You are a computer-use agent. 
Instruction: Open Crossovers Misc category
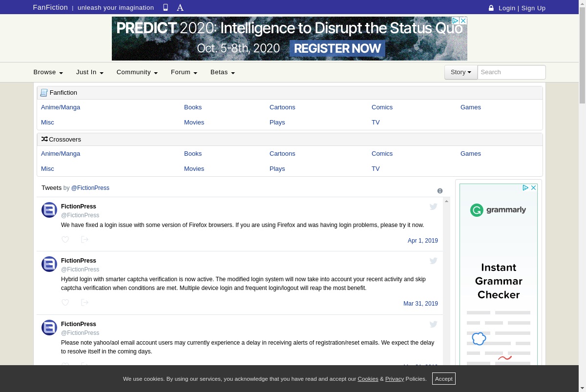(47, 169)
